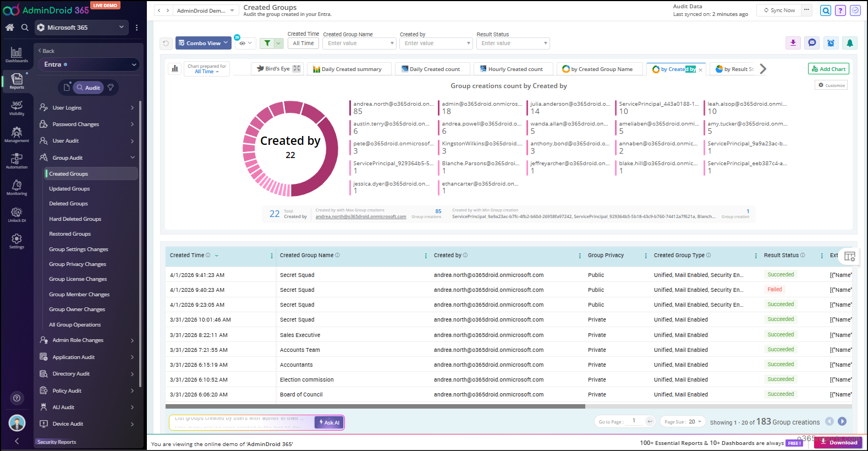Screen dimensions: 868x451
Task: Open the Management sidebar section
Action: 17,134
